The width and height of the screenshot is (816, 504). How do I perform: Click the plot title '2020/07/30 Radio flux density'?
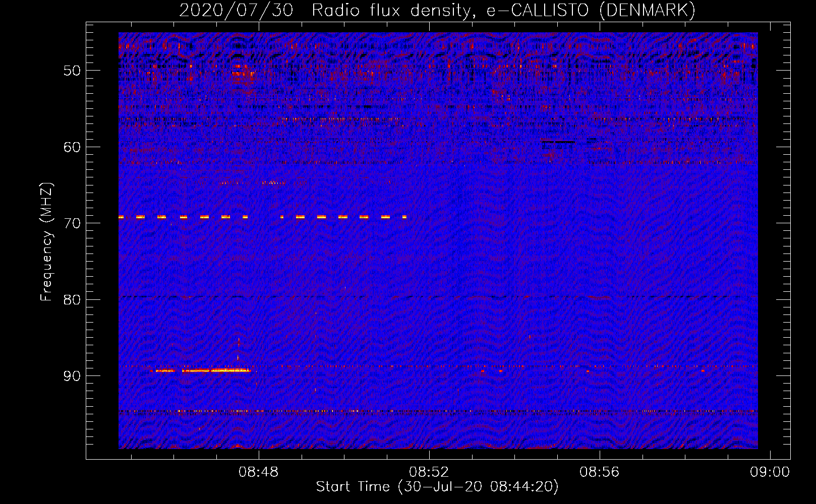pos(437,10)
